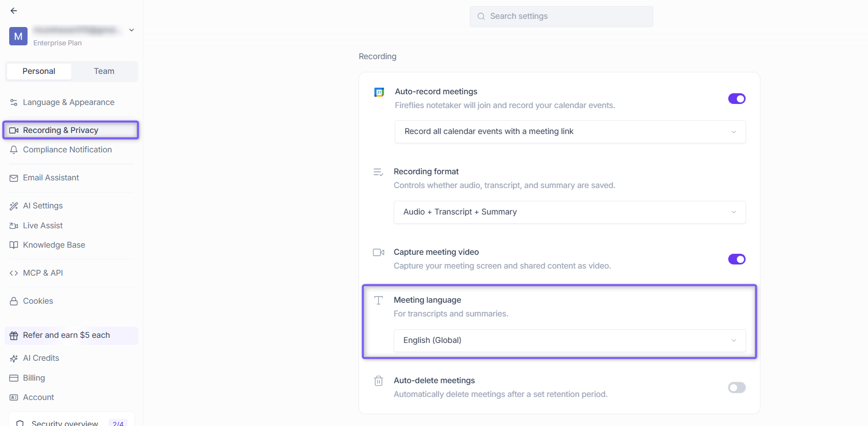Click Refer and earn $5 each

pyautogui.click(x=71, y=335)
